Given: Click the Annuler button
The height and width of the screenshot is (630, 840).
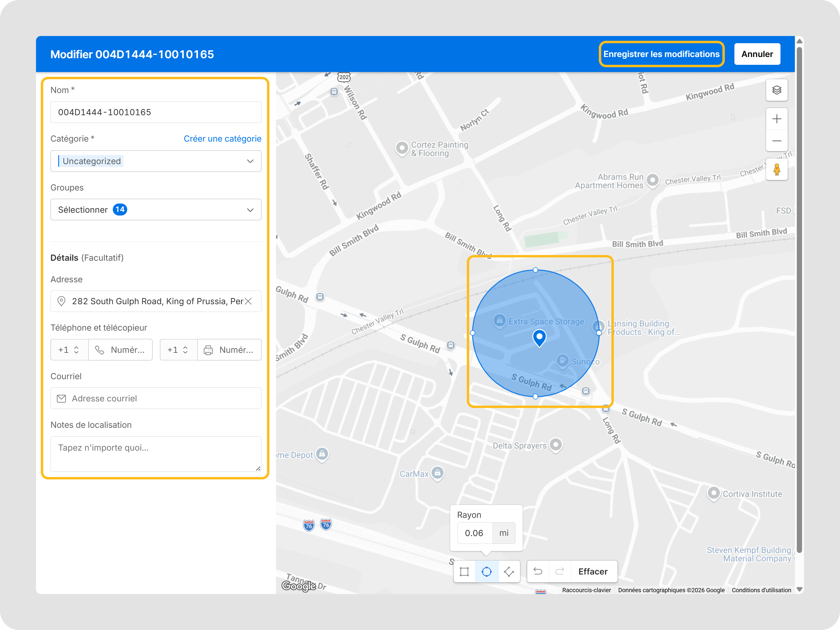Looking at the screenshot, I should point(757,54).
